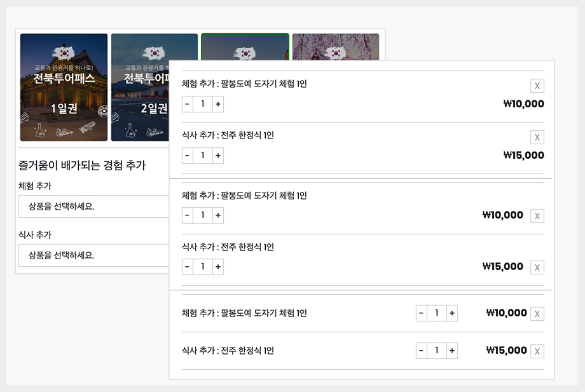Select the 2일권 tour pass thumbnail
This screenshot has width=585, height=392.
140,87
